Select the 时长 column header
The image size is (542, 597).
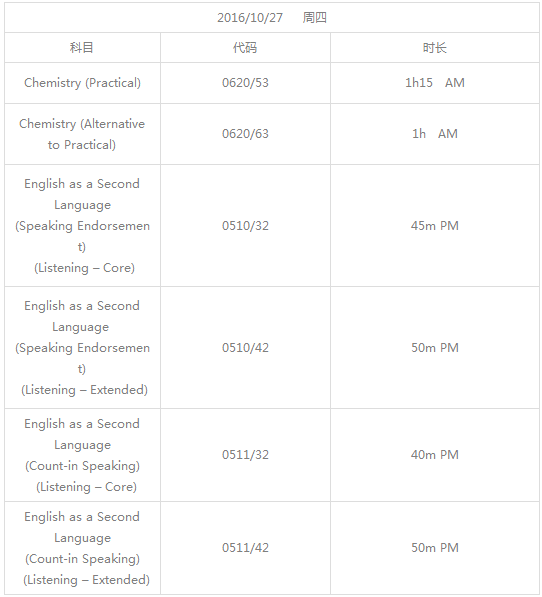click(435, 48)
